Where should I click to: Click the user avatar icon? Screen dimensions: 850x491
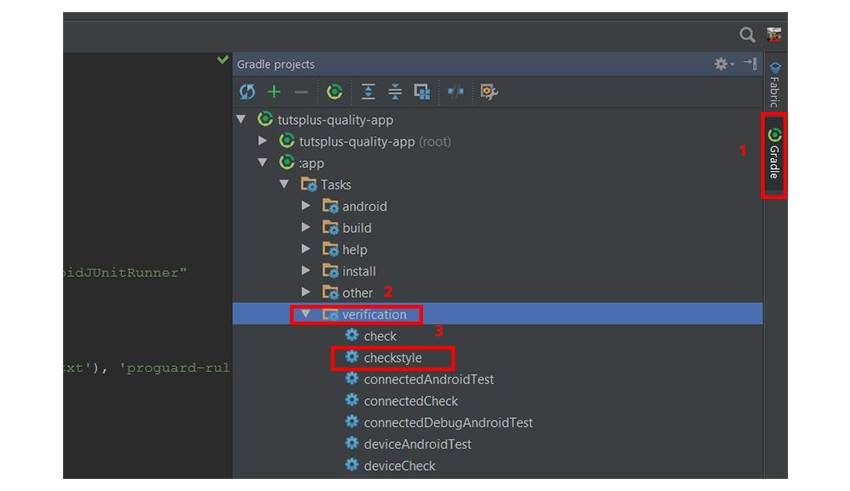(774, 35)
